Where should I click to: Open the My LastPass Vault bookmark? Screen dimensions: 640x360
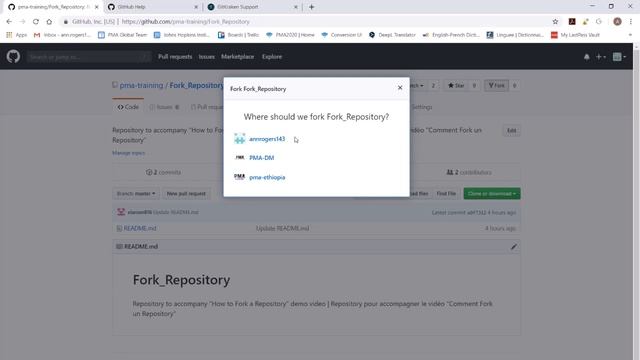tap(576, 35)
